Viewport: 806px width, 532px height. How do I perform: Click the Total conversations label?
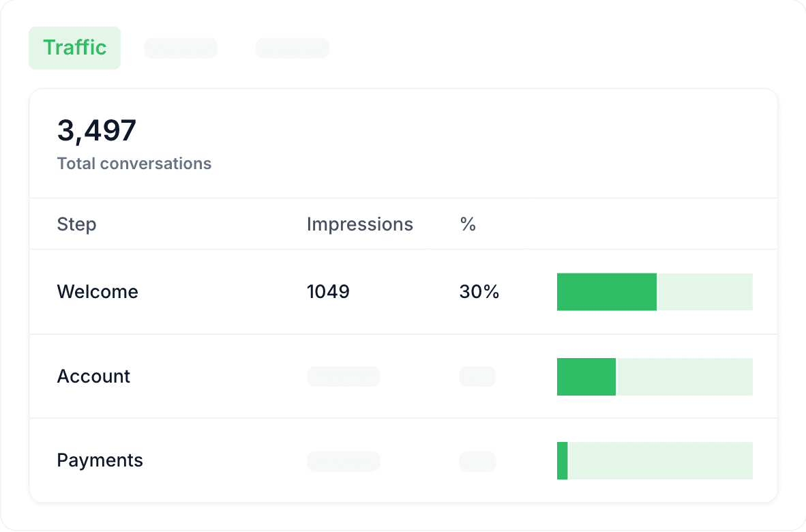point(134,164)
